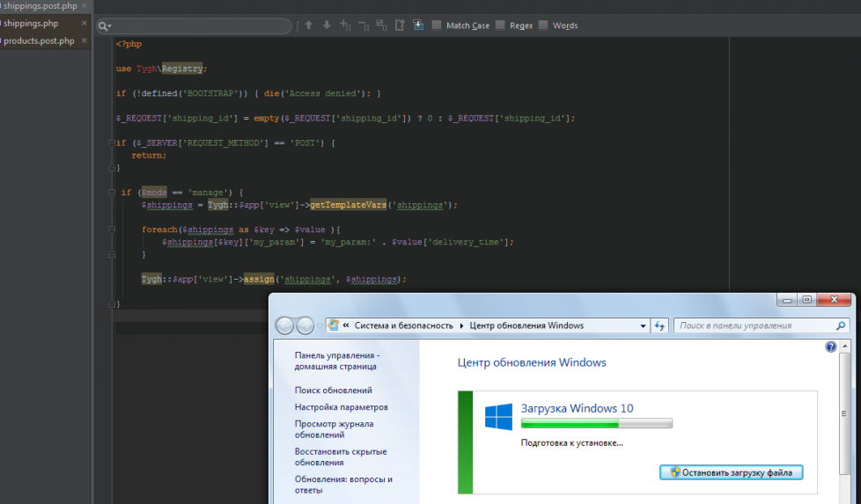The image size is (861, 504).
Task: Click the Windows 10 download progress bar
Action: pos(596,424)
